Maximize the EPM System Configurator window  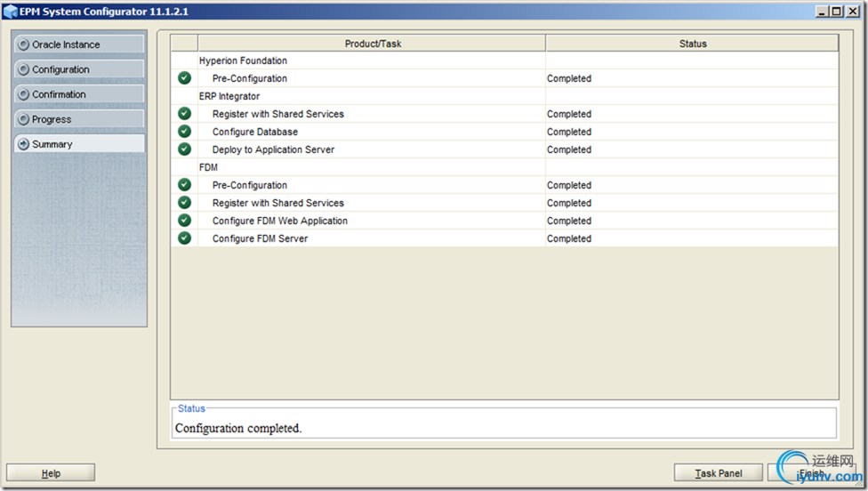pyautogui.click(x=837, y=11)
